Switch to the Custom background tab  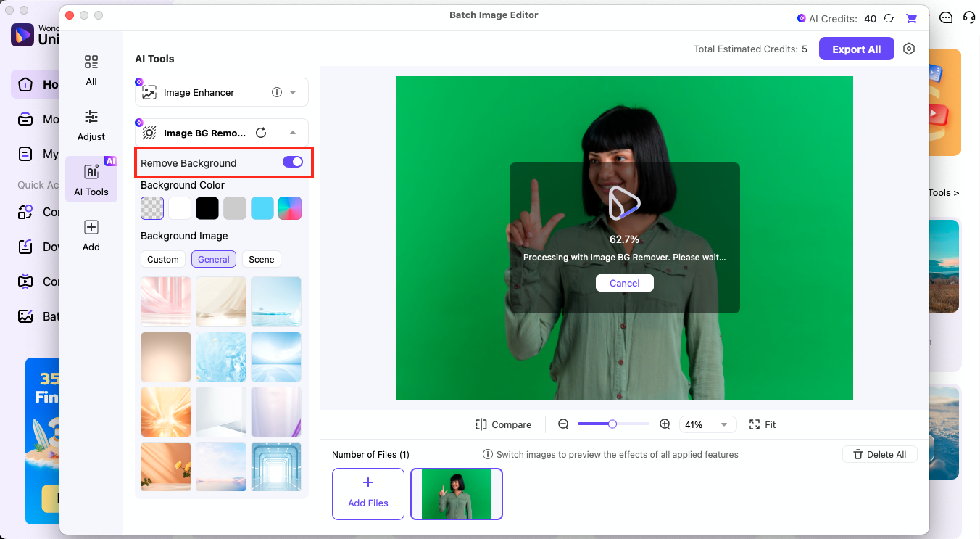tap(163, 259)
